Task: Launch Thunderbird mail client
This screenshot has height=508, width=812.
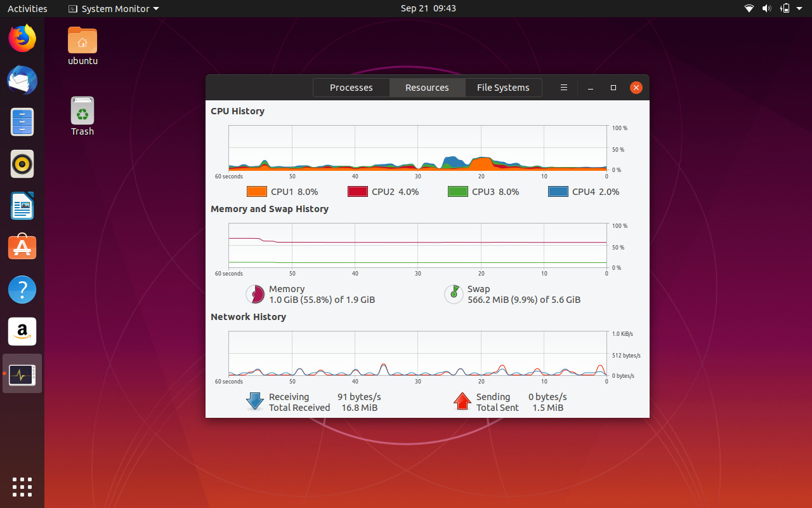Action: pos(22,81)
